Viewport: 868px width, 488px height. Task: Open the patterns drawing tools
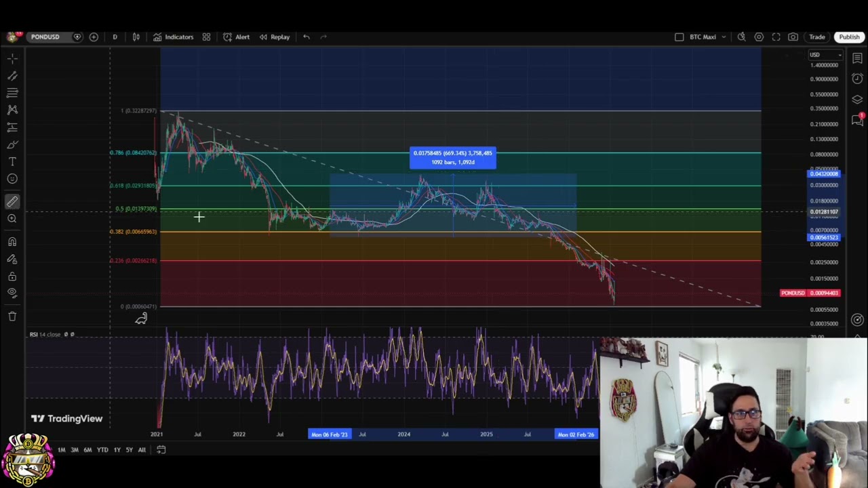pyautogui.click(x=12, y=110)
